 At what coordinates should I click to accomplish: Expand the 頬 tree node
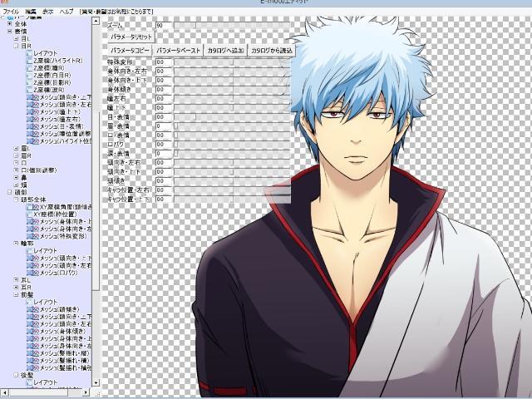click(x=16, y=185)
